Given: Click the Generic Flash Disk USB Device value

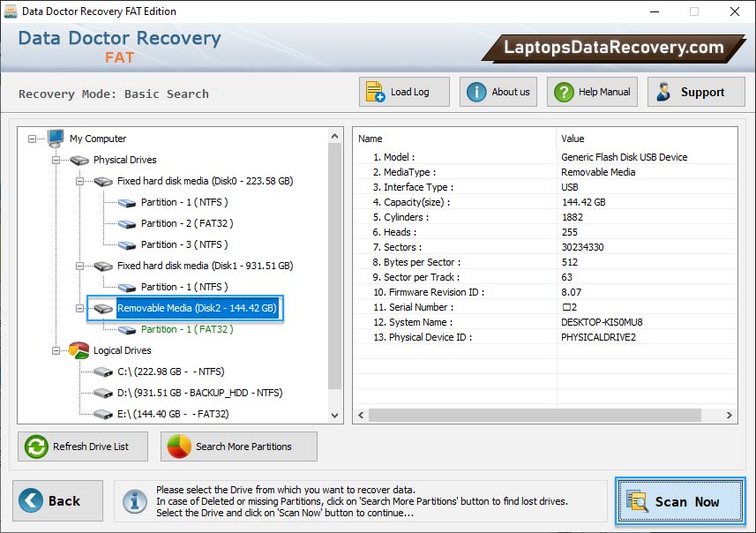Looking at the screenshot, I should tap(625, 157).
